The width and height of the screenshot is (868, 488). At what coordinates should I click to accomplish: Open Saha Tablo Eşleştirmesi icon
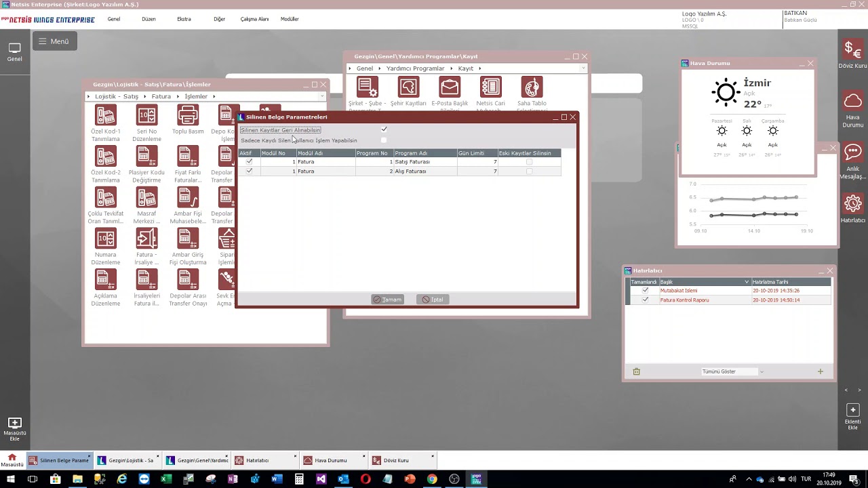pyautogui.click(x=532, y=87)
